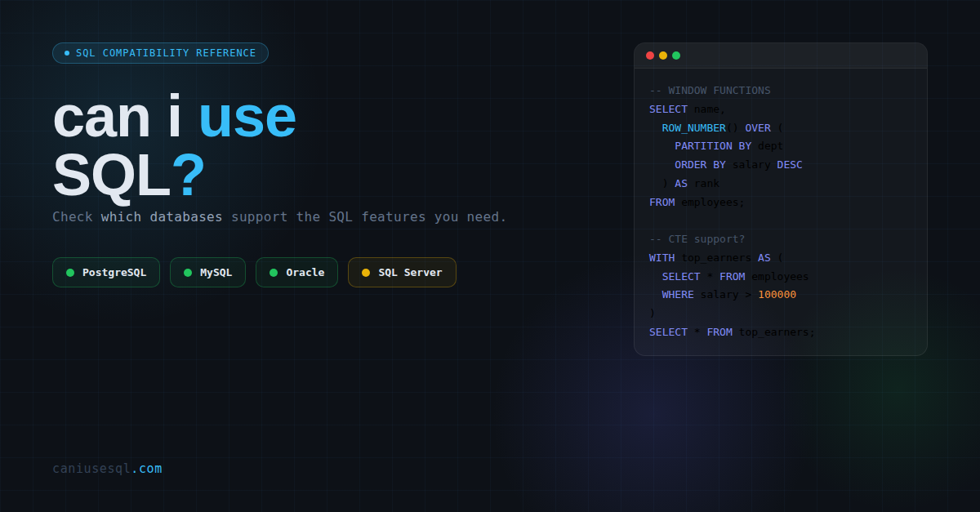
Task: Click the PostgreSQL database chip
Action: [x=106, y=273]
